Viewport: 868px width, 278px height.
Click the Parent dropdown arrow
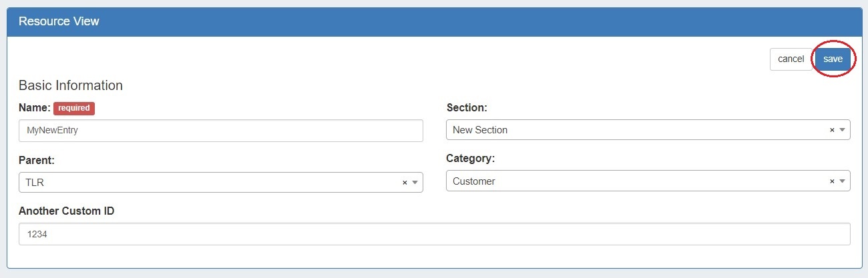coord(415,183)
